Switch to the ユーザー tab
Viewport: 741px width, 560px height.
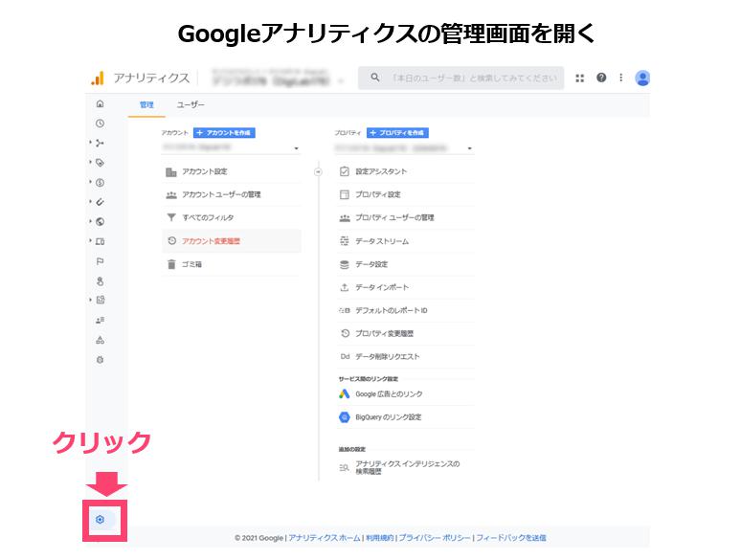[x=191, y=105]
